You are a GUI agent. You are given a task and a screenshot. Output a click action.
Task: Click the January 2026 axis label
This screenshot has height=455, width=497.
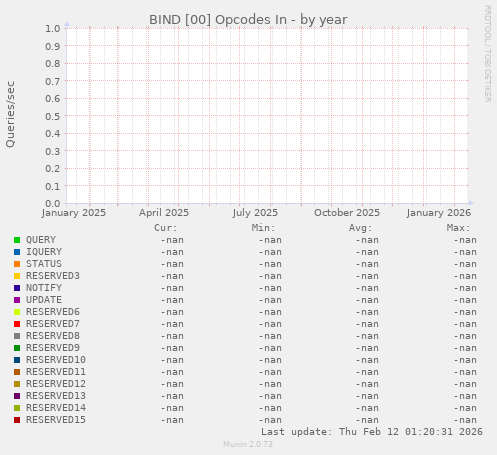(x=439, y=213)
